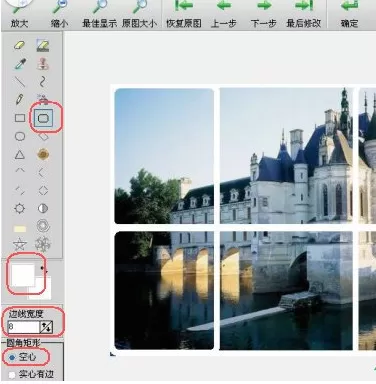The width and height of the screenshot is (376, 384).
Task: Select the 实心有边 filled with border option
Action: [x=32, y=374]
